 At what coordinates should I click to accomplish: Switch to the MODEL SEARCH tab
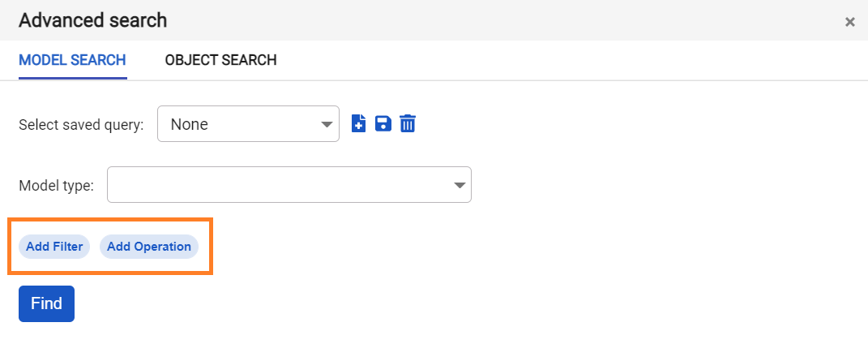(72, 60)
